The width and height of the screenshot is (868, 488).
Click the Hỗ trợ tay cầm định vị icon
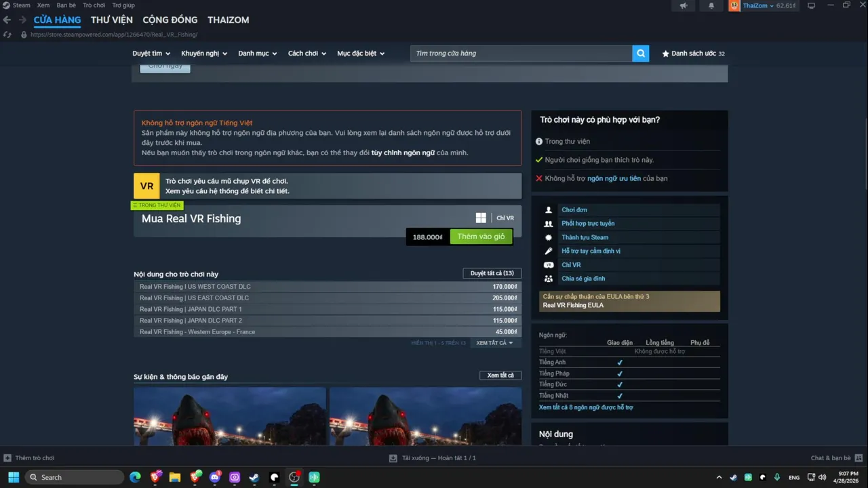click(549, 251)
